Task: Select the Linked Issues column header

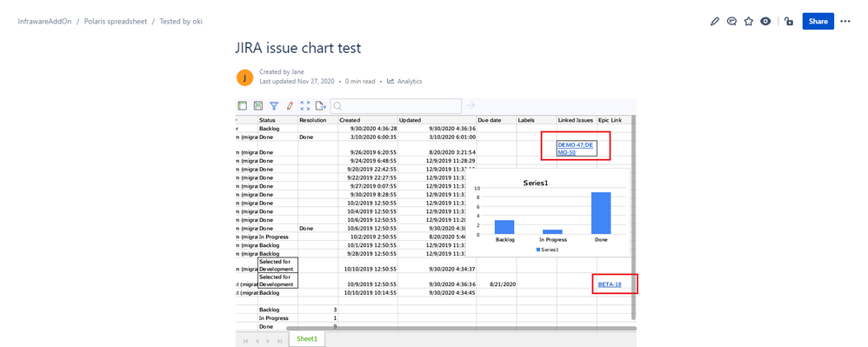Action: [x=577, y=119]
